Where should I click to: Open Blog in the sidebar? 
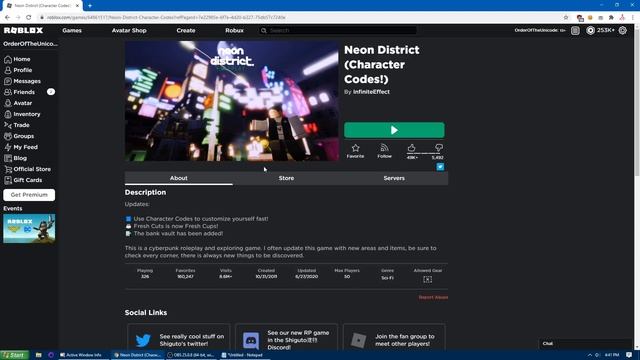(x=16, y=158)
